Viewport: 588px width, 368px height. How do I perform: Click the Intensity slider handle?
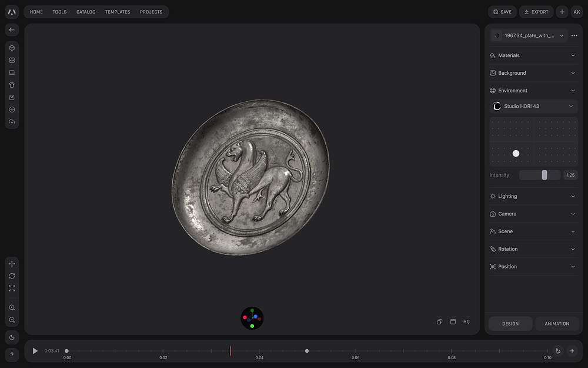coord(544,175)
